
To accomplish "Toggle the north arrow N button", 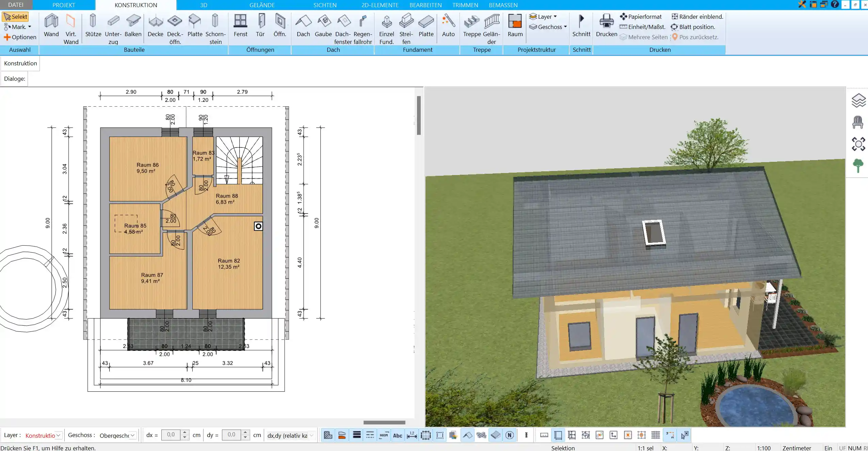I will [x=510, y=435].
